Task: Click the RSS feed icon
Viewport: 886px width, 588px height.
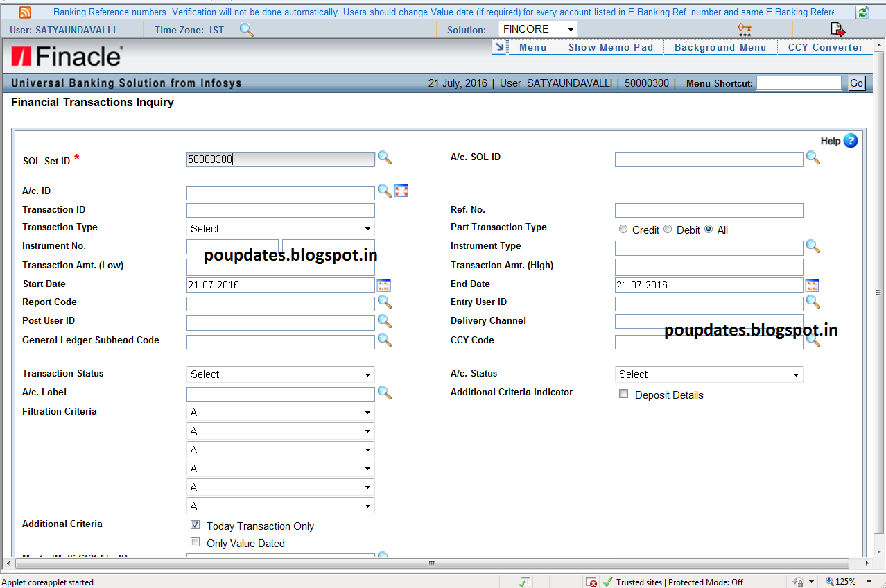Action: click(25, 12)
